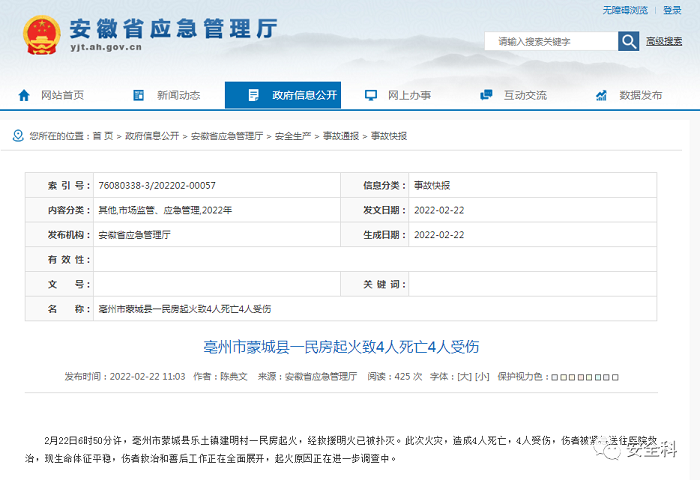Switch font size to small [小]
Image resolution: width=700 pixels, height=480 pixels.
(481, 377)
